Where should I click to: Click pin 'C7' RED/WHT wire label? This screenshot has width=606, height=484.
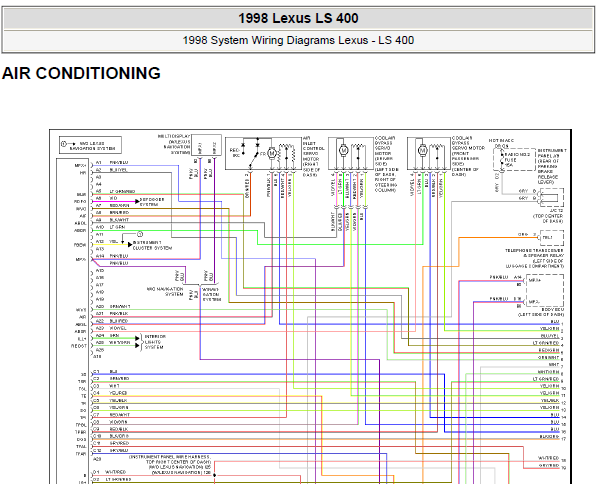click(x=119, y=414)
